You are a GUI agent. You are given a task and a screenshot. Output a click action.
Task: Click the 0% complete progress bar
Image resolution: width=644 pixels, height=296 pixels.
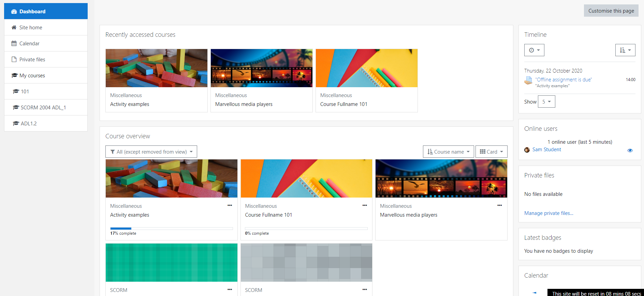[x=306, y=229]
